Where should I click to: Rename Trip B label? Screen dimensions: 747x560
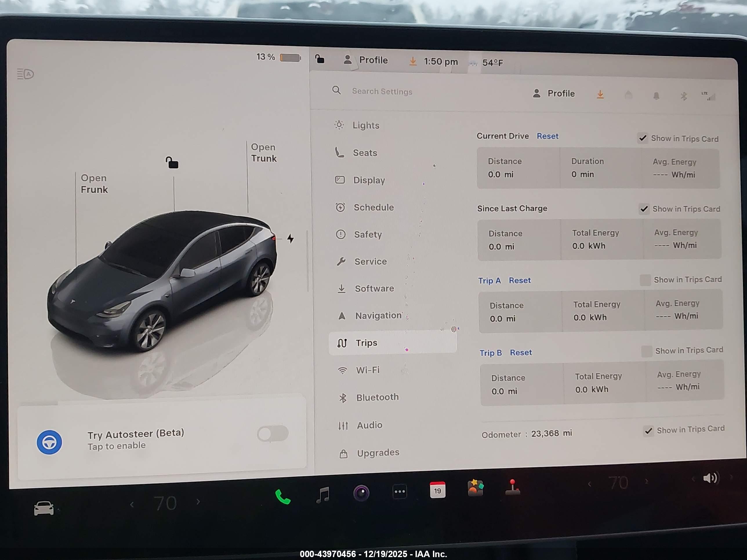(x=491, y=353)
